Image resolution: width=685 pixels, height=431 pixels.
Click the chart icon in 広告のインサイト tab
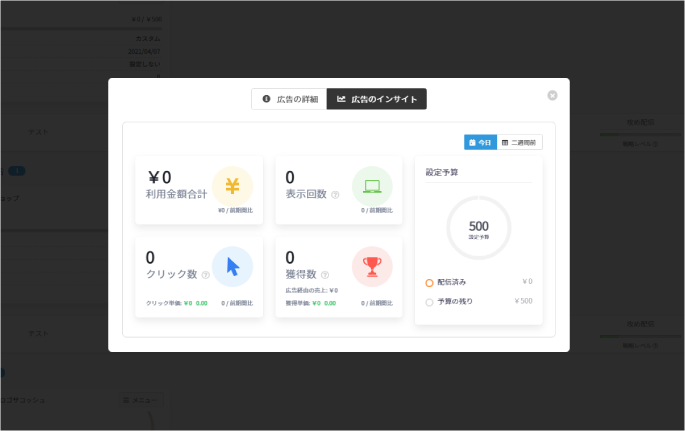[341, 99]
